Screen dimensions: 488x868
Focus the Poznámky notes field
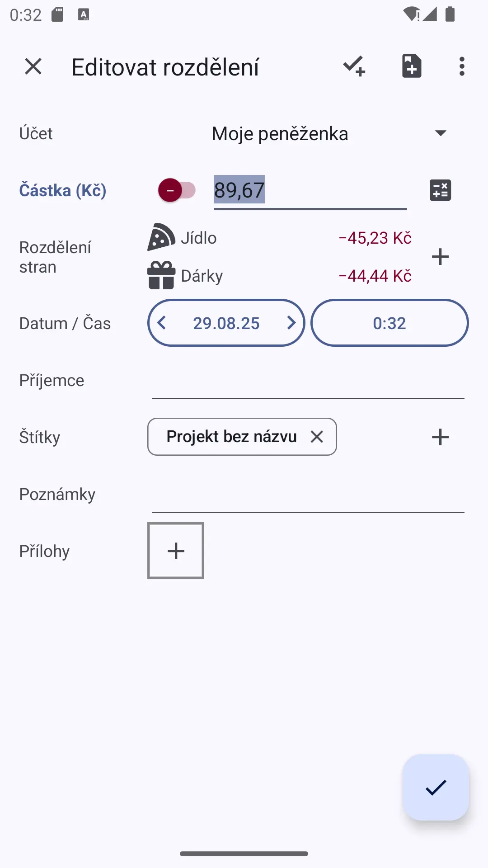click(x=308, y=495)
